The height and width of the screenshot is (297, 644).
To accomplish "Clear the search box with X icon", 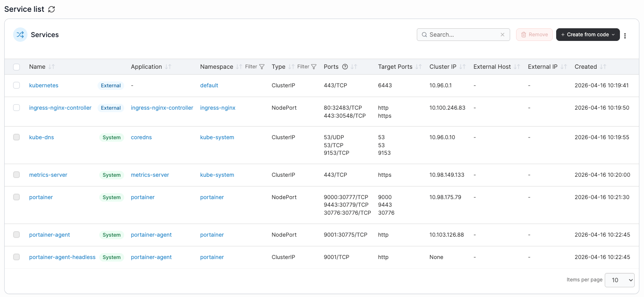I will click(x=503, y=35).
